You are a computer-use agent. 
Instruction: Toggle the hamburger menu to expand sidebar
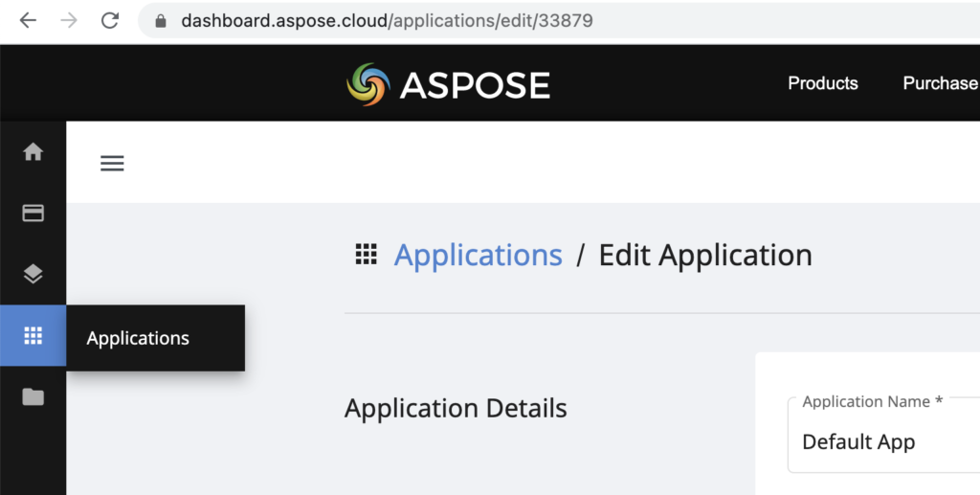pos(112,164)
